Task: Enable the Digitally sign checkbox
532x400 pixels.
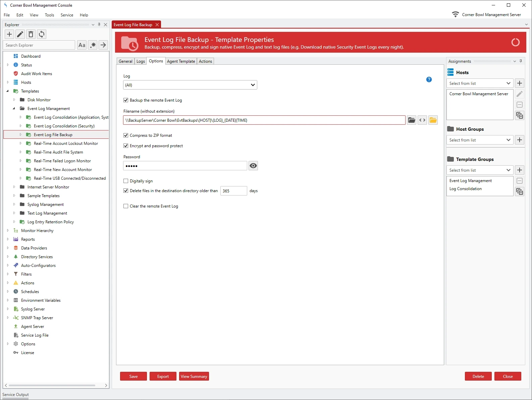Action: tap(126, 181)
